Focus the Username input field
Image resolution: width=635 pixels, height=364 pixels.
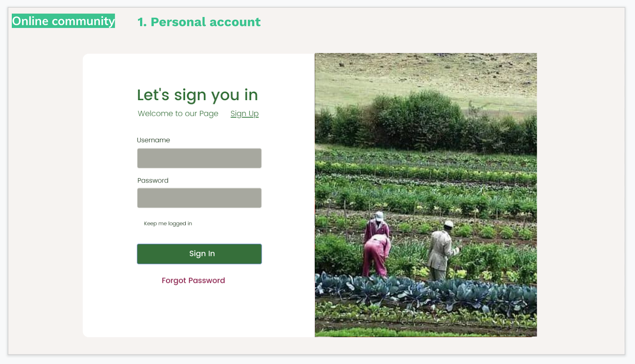199,158
